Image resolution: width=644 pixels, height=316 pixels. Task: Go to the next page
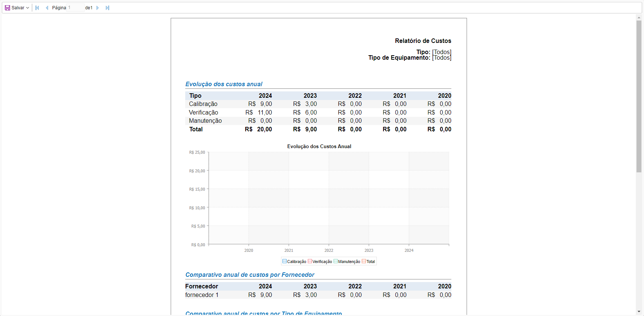point(98,8)
